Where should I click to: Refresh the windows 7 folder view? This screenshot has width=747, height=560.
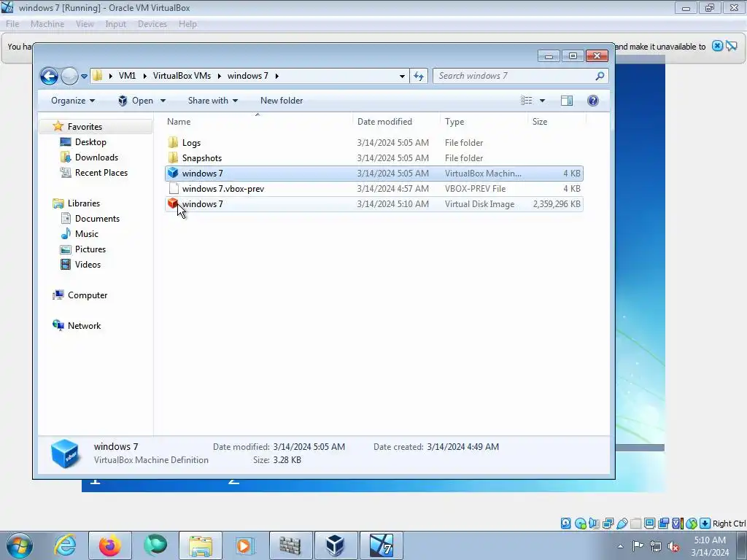[x=419, y=76]
